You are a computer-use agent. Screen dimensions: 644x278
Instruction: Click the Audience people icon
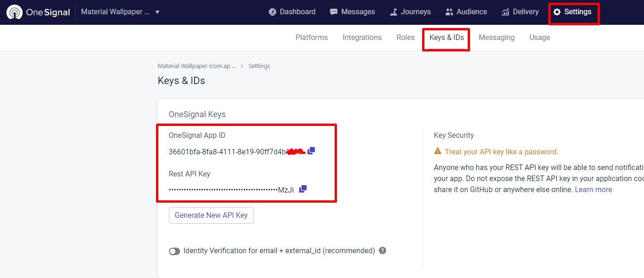(449, 12)
